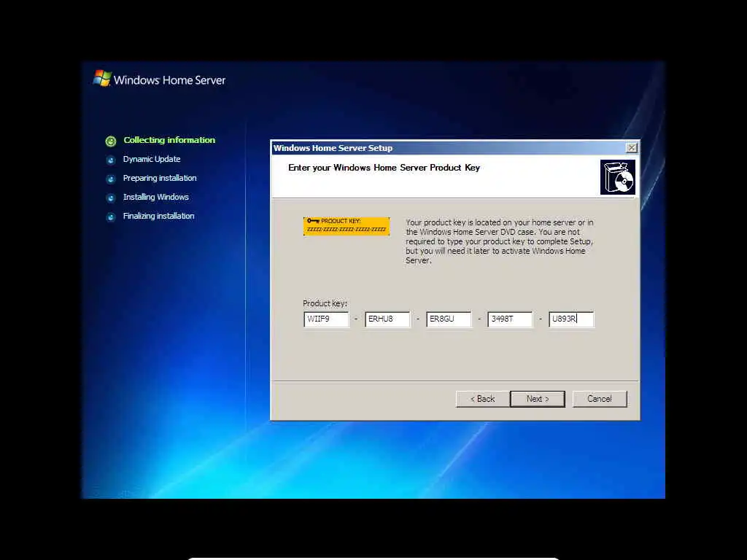Image resolution: width=747 pixels, height=560 pixels.
Task: Click the yellow Product Key sticker image
Action: (x=347, y=226)
